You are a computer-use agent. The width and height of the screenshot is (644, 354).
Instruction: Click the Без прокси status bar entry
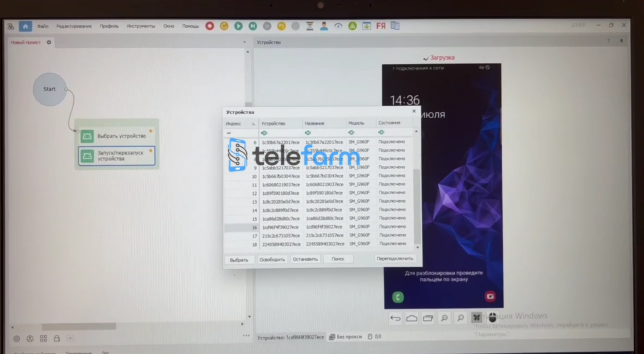click(x=345, y=337)
